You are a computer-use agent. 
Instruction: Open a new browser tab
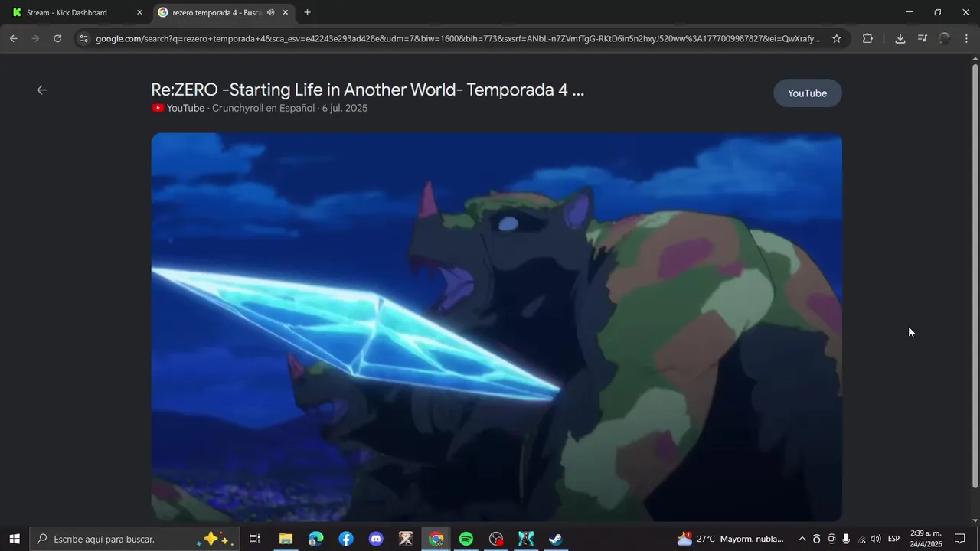[307, 12]
